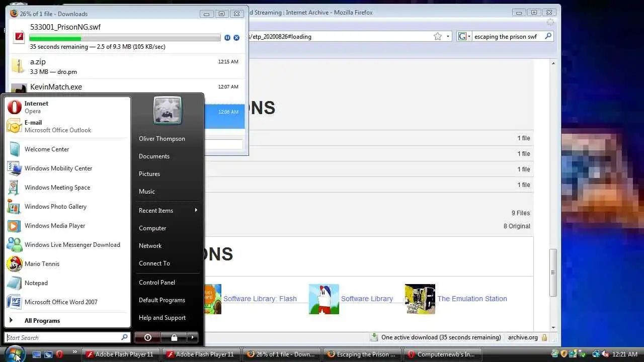This screenshot has height=362, width=644.
Task: Expand Recent Items submenu
Action: (x=168, y=210)
